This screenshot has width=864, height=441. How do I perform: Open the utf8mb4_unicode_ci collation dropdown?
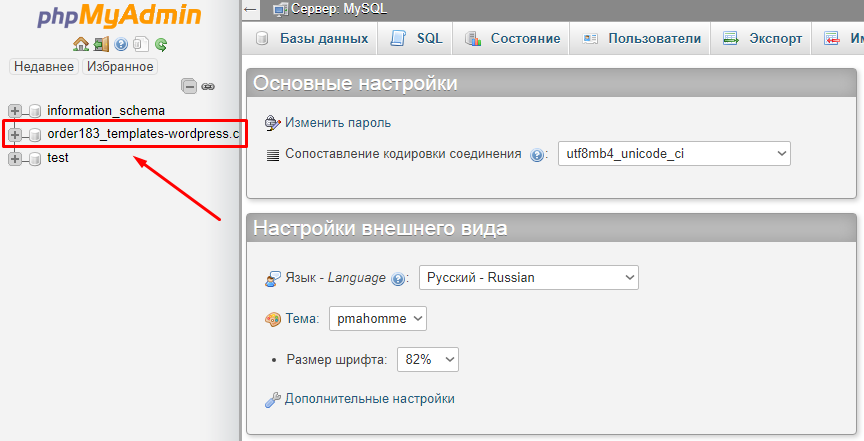click(x=673, y=154)
